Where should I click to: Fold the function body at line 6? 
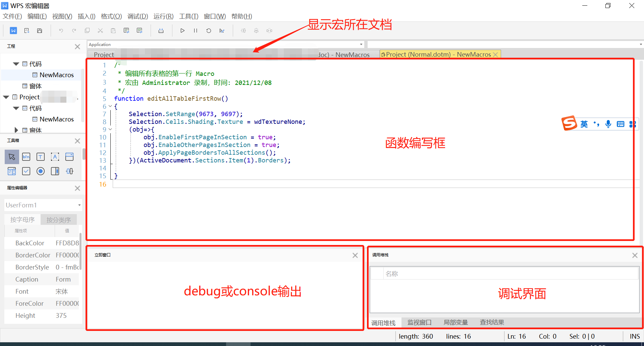(x=110, y=106)
